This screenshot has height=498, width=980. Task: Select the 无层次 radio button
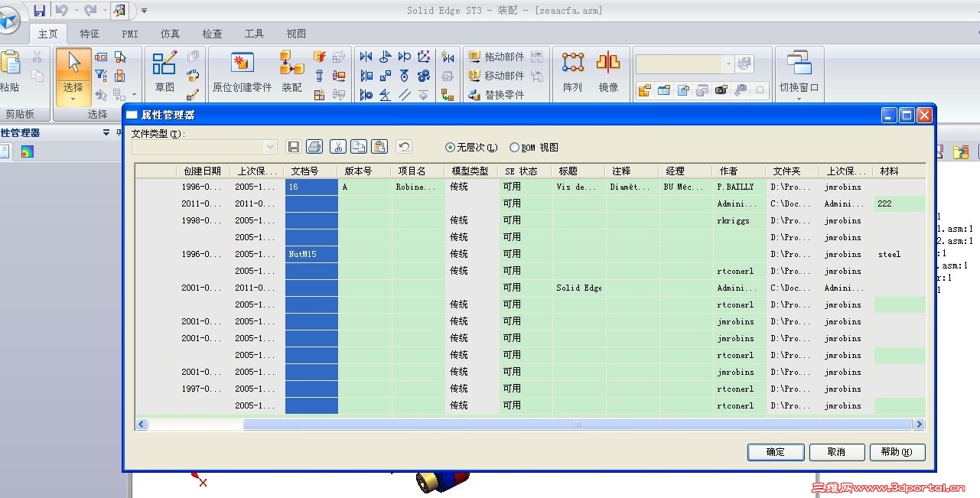[450, 148]
